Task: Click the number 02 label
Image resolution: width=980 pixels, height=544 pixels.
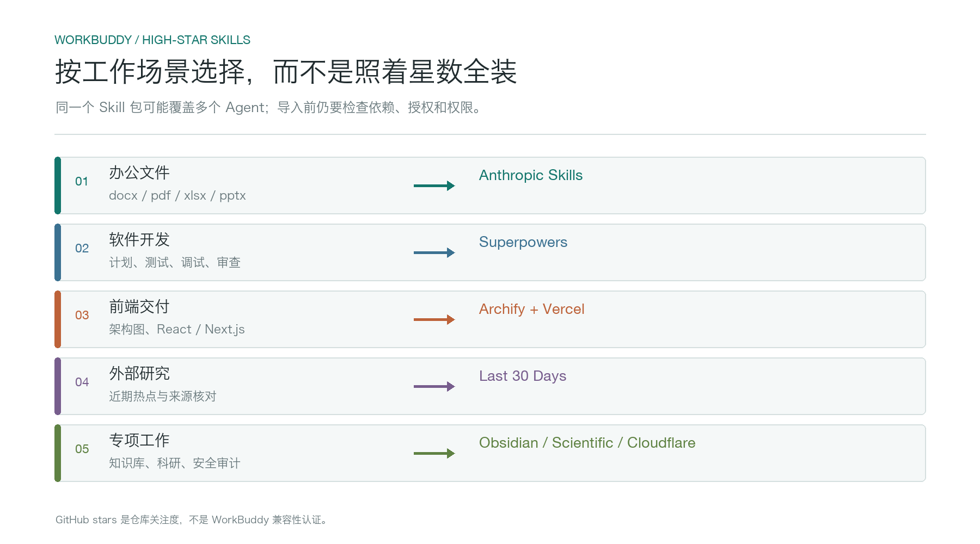Action: click(82, 248)
